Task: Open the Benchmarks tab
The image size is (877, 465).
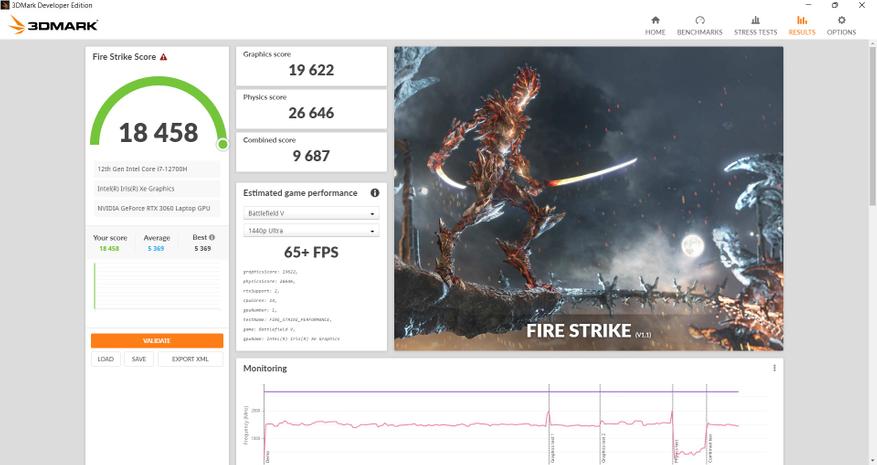Action: pos(700,26)
